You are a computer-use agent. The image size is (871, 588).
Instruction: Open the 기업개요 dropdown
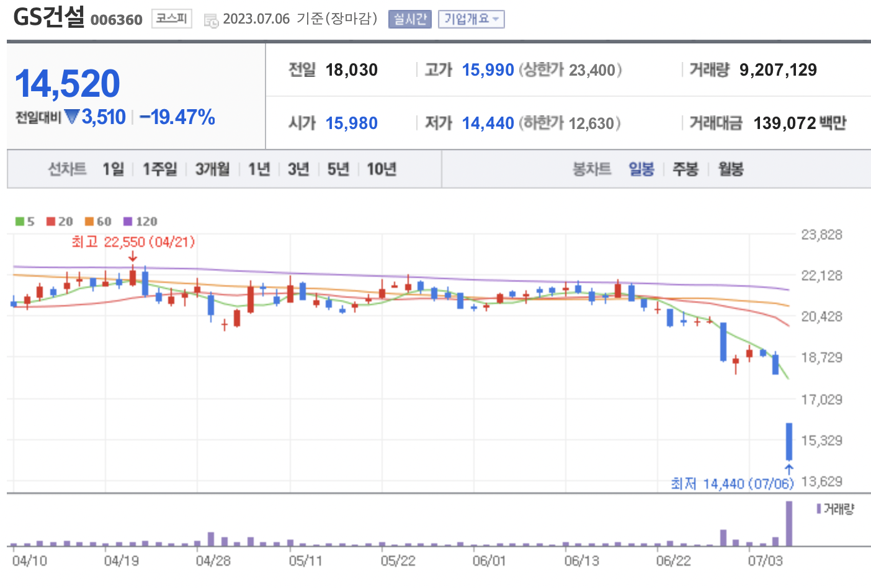(471, 19)
